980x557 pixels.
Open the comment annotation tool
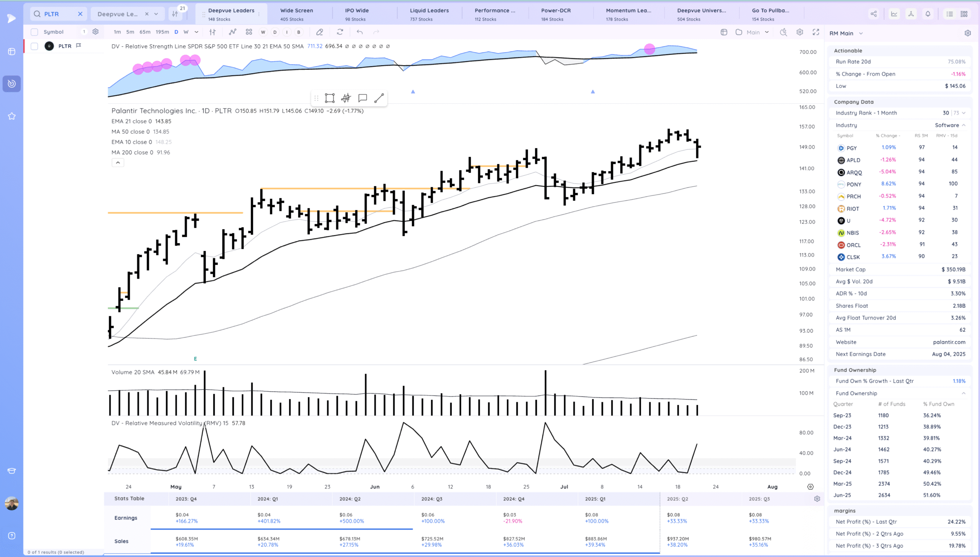point(362,98)
